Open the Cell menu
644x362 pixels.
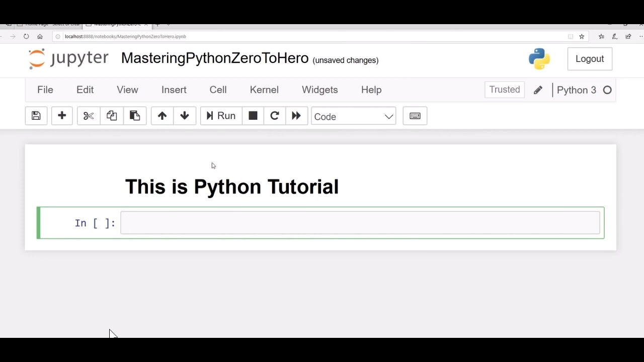[218, 89]
